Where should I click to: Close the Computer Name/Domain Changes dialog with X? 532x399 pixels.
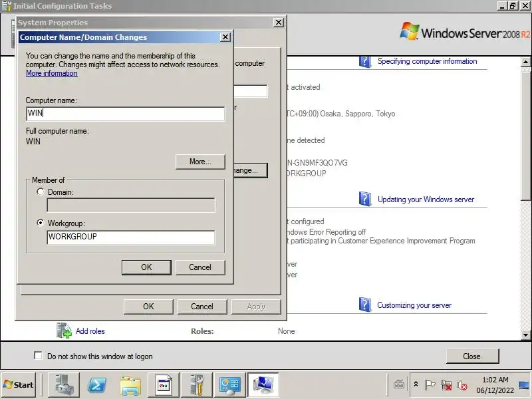(x=225, y=37)
